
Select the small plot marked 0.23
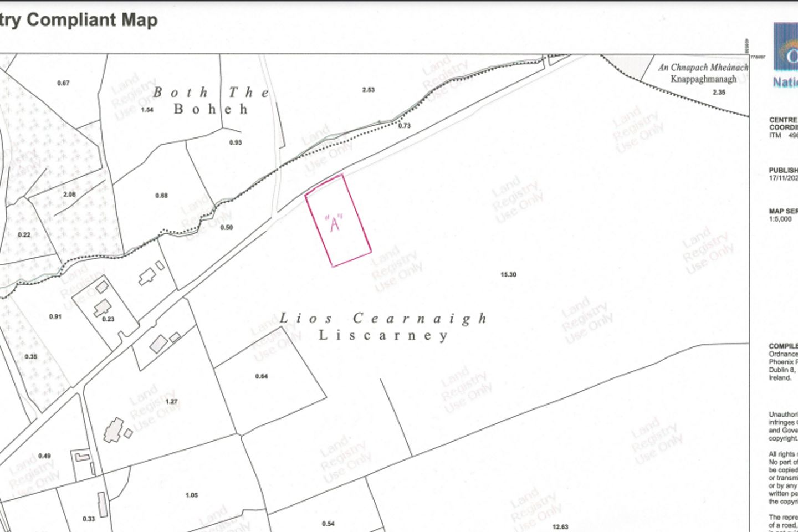pyautogui.click(x=108, y=319)
